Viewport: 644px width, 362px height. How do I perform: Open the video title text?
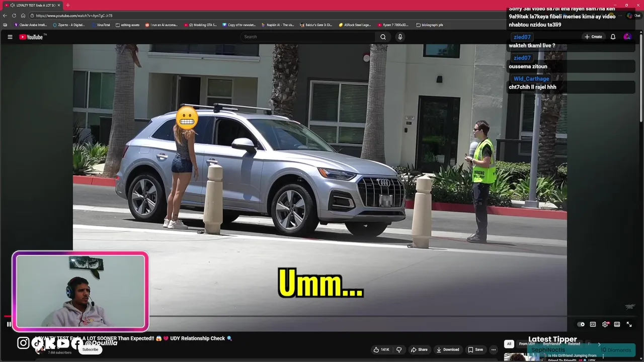pyautogui.click(x=133, y=338)
